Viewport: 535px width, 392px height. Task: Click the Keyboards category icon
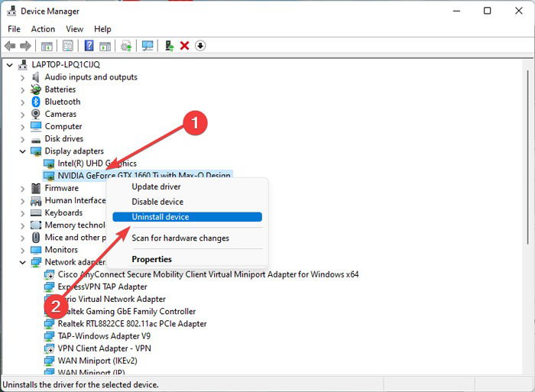point(36,213)
